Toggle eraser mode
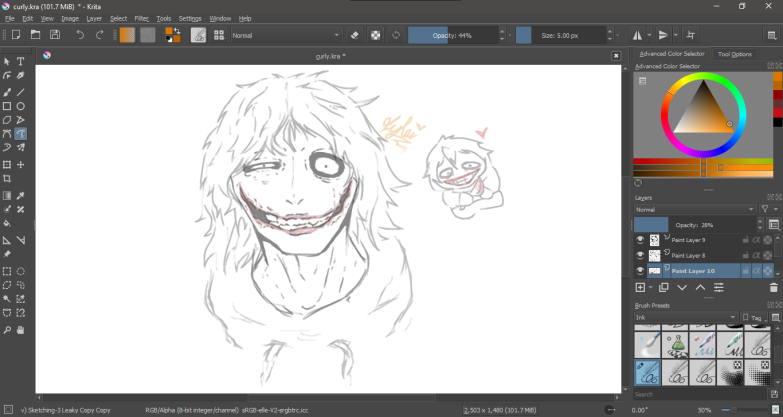This screenshot has width=783, height=417. [x=355, y=35]
